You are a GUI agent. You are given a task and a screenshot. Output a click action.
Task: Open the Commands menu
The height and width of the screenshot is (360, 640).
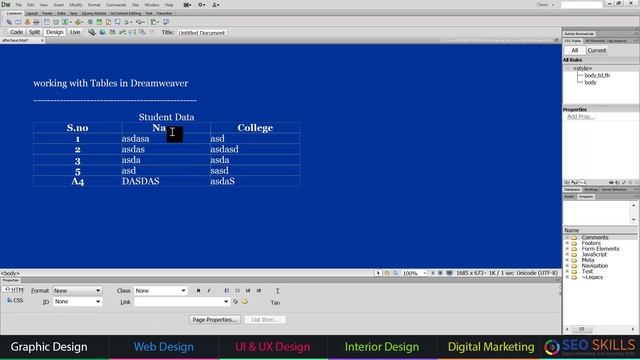point(116,5)
